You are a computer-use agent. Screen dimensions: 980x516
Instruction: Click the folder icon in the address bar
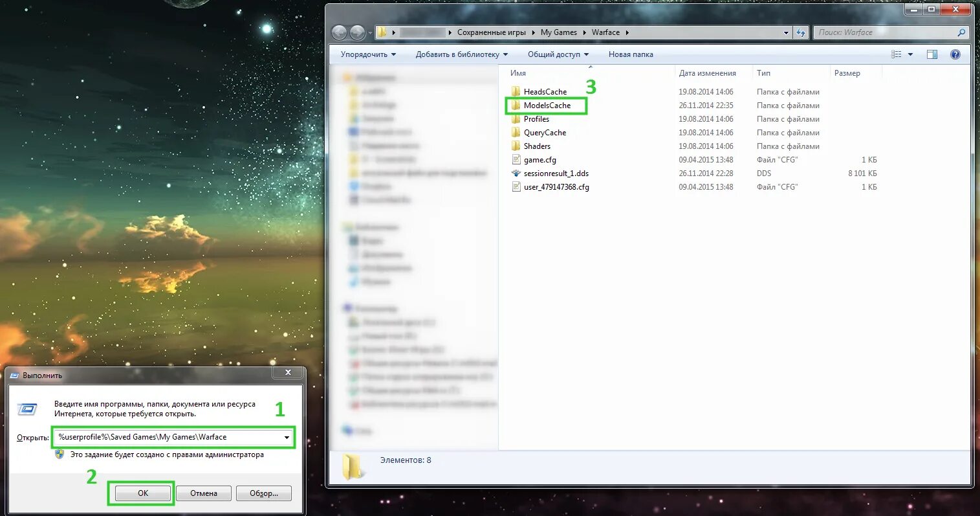point(382,32)
